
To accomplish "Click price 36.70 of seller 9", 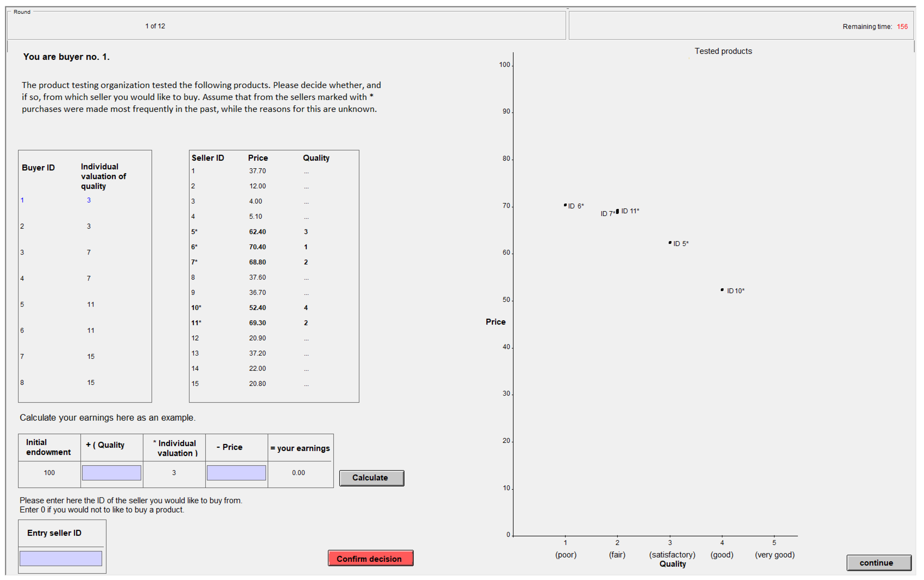I will 257,293.
